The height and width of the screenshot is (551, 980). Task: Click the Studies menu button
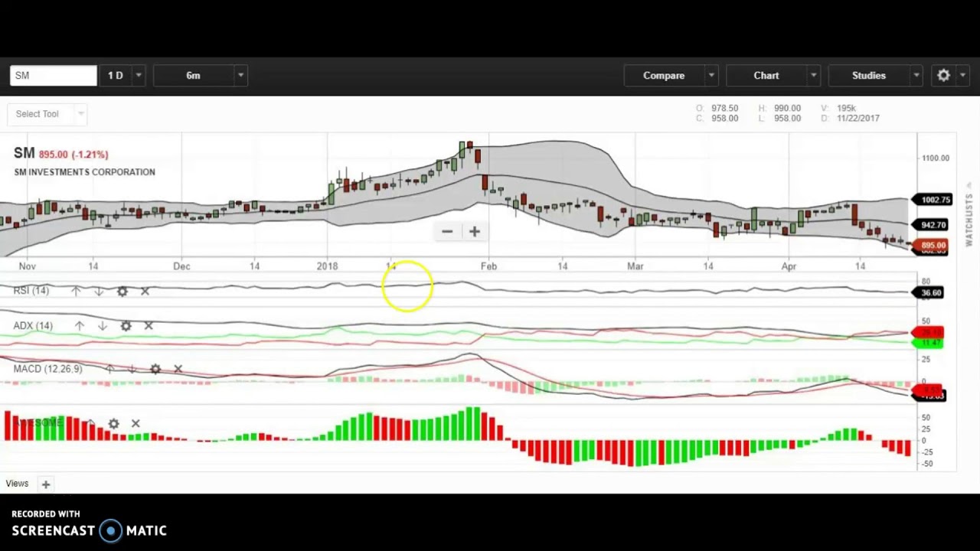click(x=869, y=75)
